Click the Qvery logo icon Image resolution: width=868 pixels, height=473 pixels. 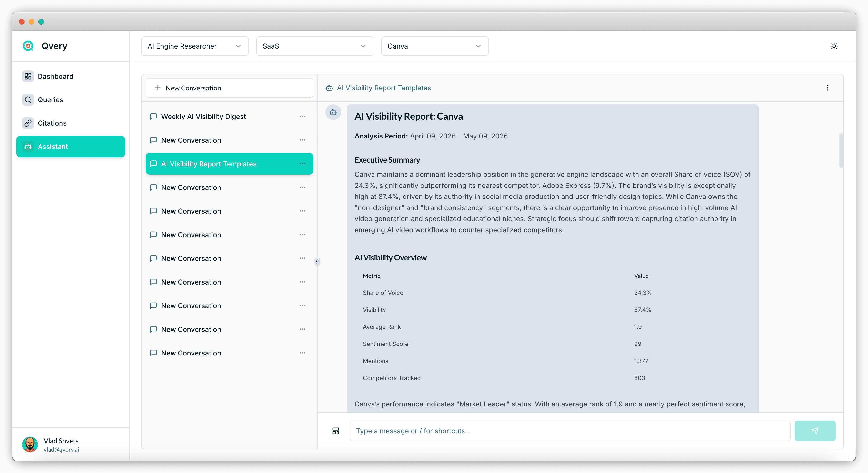pos(28,46)
